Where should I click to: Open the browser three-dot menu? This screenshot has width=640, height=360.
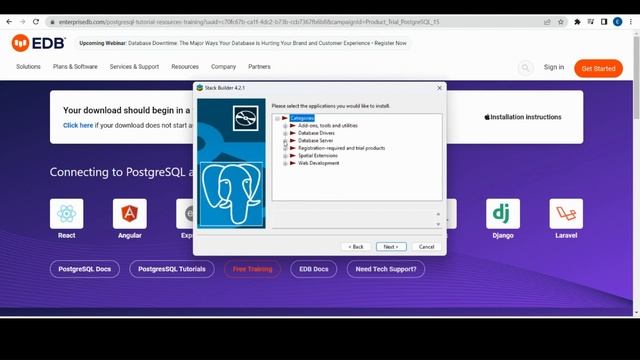click(x=631, y=22)
